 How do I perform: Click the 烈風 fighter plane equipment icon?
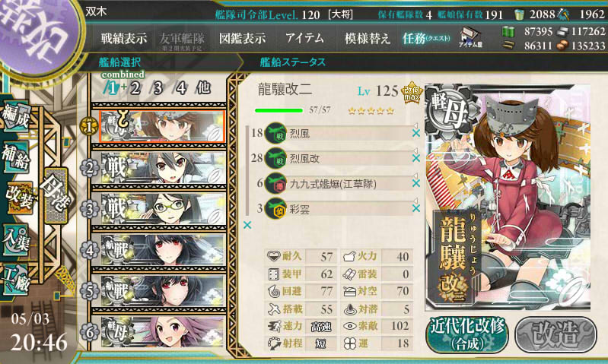tap(275, 134)
